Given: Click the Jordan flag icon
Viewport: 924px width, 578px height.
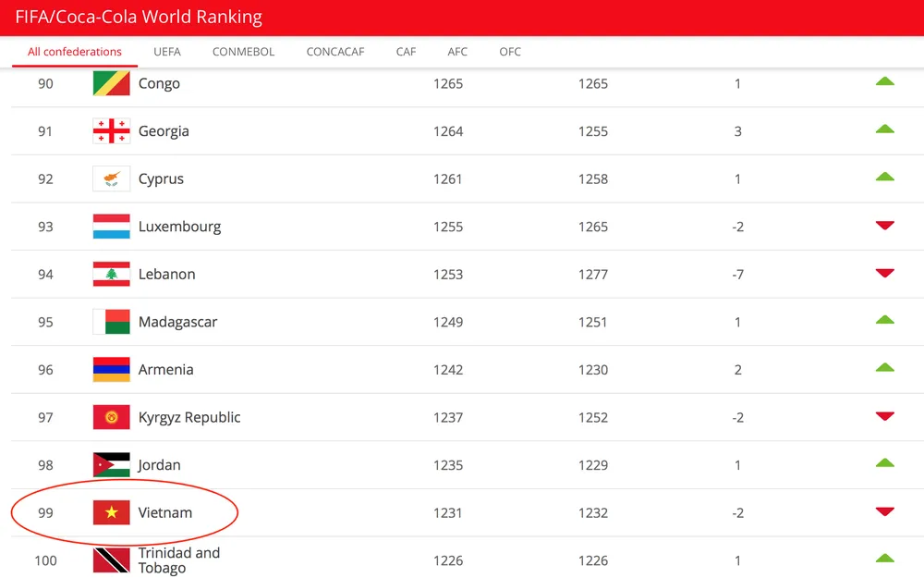Looking at the screenshot, I should 111,465.
